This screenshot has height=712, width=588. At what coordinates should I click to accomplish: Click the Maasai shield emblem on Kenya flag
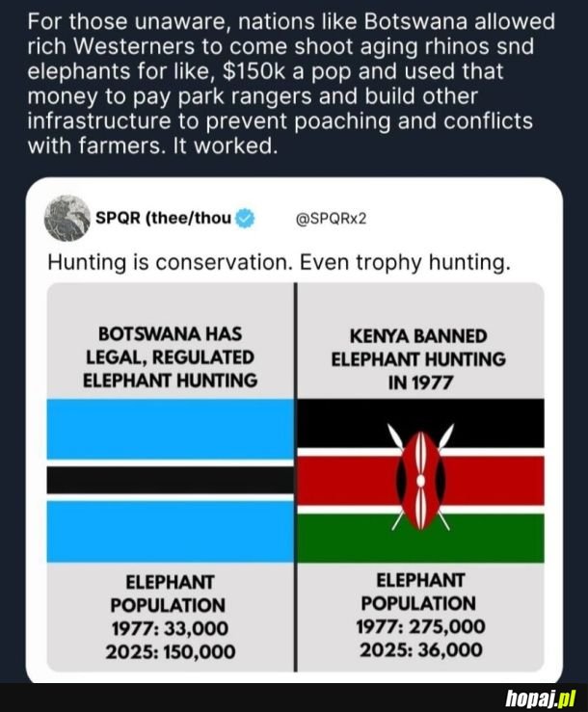point(421,480)
